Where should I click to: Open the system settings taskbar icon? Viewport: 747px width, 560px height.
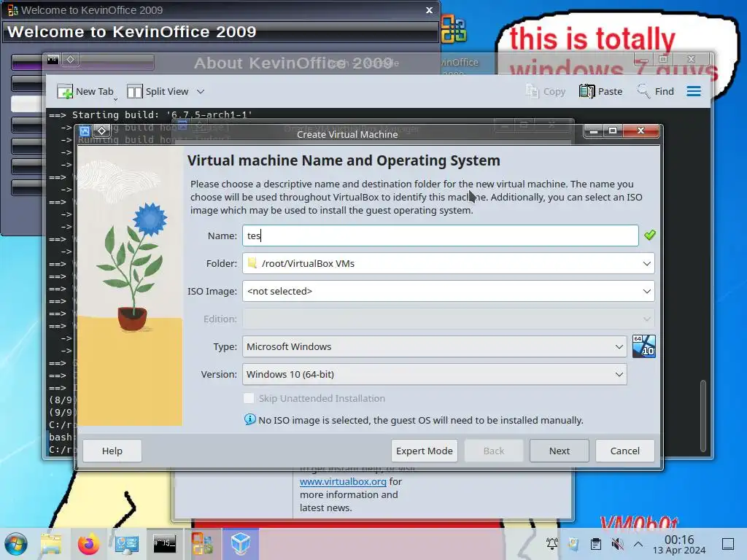click(127, 544)
